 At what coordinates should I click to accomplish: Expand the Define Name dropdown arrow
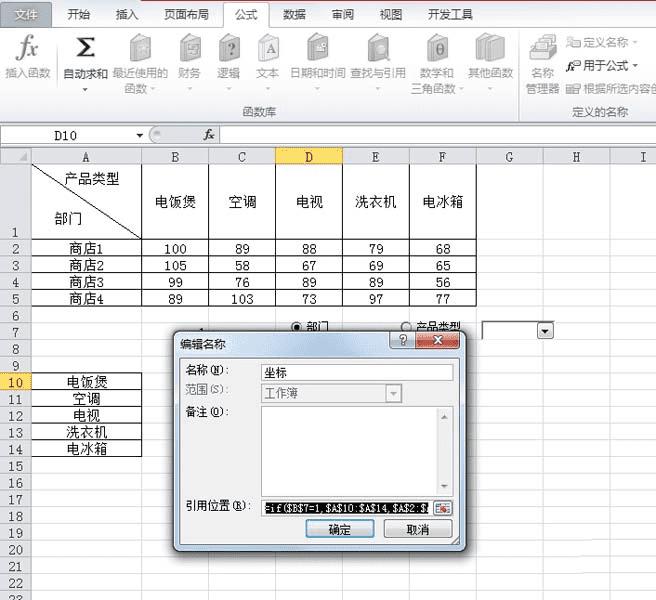coord(635,42)
